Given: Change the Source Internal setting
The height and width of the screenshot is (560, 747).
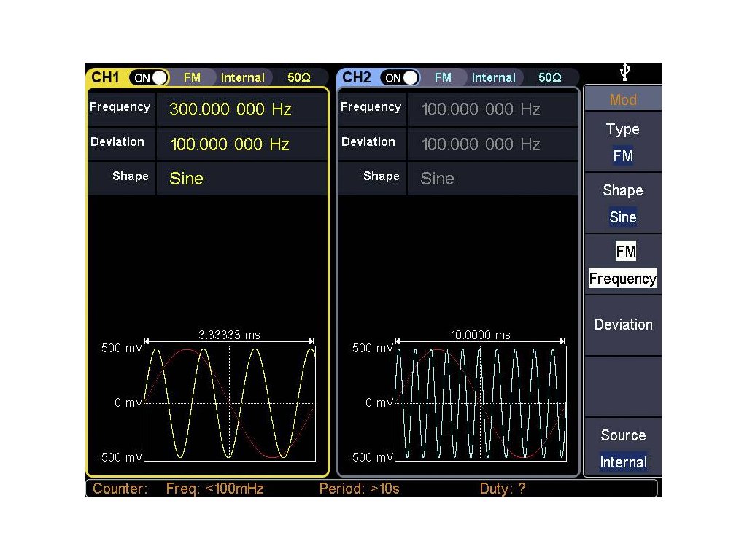Looking at the screenshot, I should click(622, 448).
